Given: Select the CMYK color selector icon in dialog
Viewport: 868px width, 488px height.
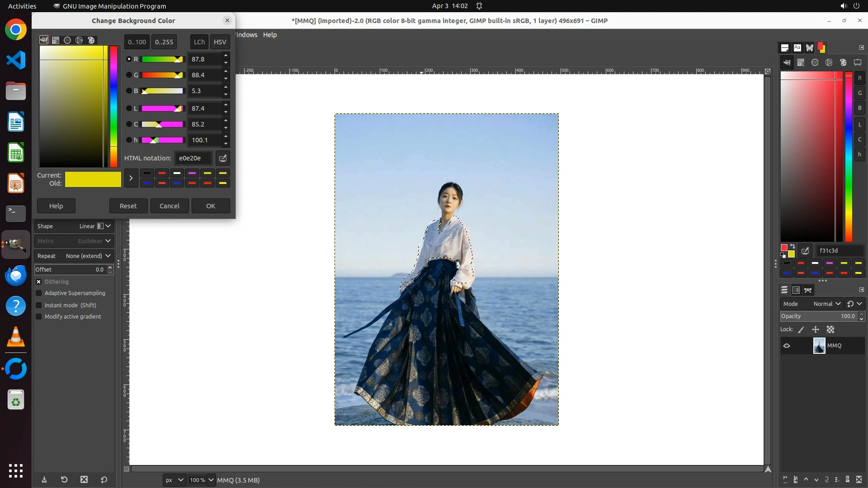Looking at the screenshot, I should pyautogui.click(x=56, y=40).
